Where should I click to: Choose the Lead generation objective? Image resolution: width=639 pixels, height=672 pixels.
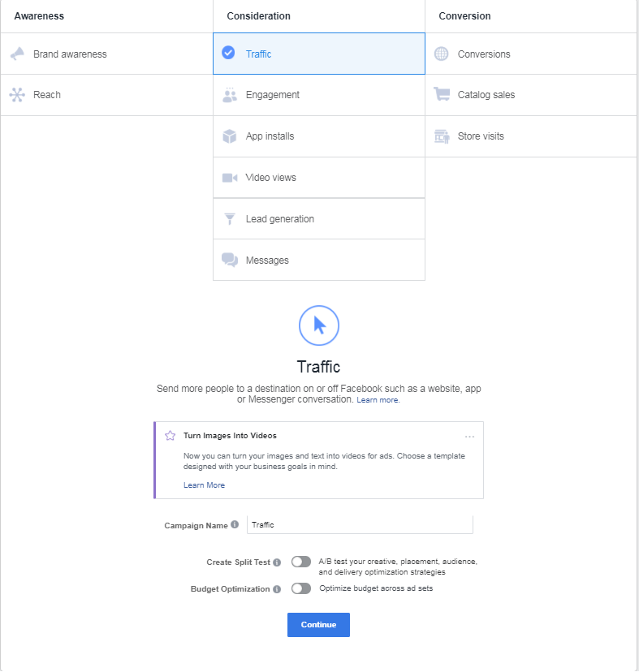click(x=319, y=218)
